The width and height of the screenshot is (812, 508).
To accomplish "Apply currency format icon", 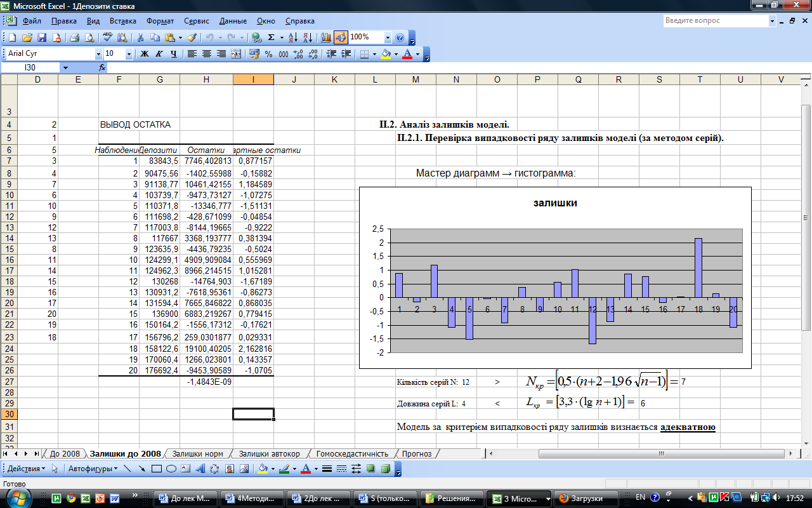I will 254,54.
